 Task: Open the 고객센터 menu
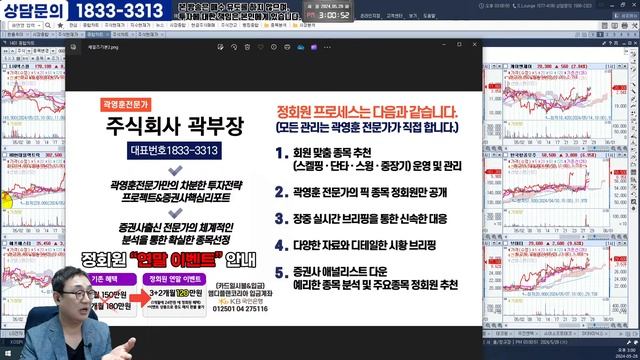[394, 16]
